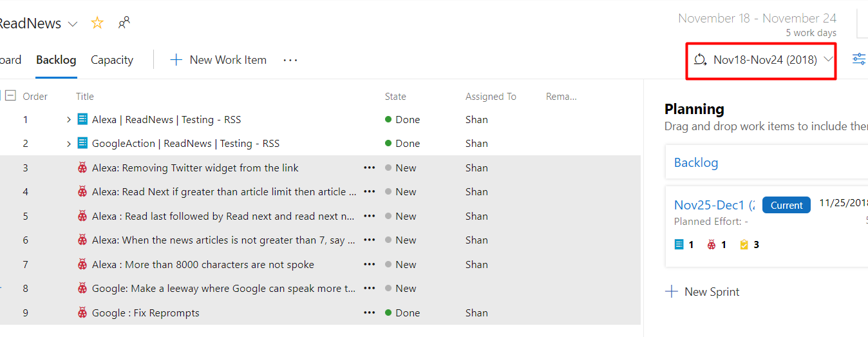Open the ReadNews team dropdown chevron
The width and height of the screenshot is (868, 337).
click(x=73, y=24)
